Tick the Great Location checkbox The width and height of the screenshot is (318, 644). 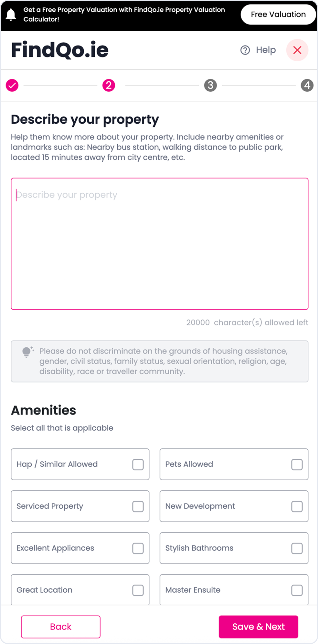coord(138,590)
